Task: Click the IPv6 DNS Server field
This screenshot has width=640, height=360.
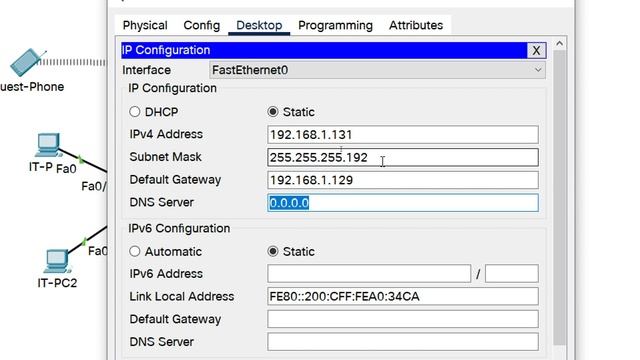Action: (403, 342)
